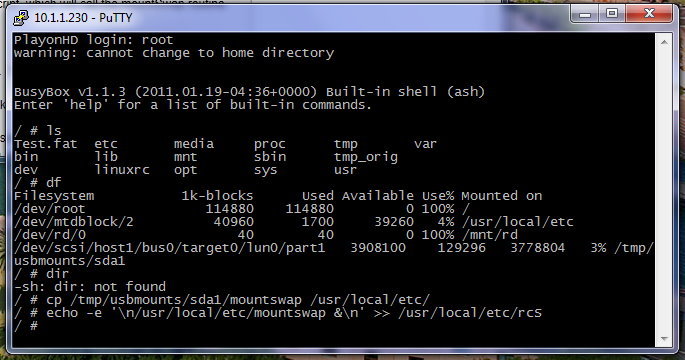The image size is (685, 360).
Task: Click the 'proc' directory name
Action: 270,144
